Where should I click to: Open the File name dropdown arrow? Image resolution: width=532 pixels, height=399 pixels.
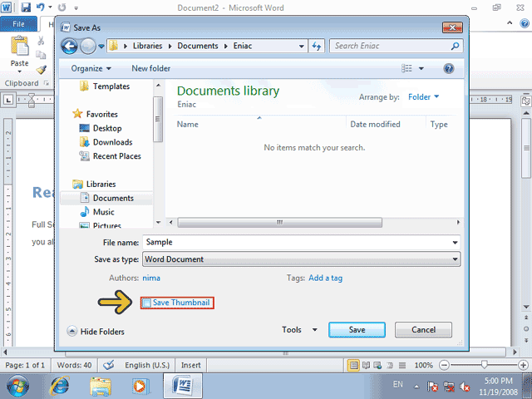tap(455, 243)
